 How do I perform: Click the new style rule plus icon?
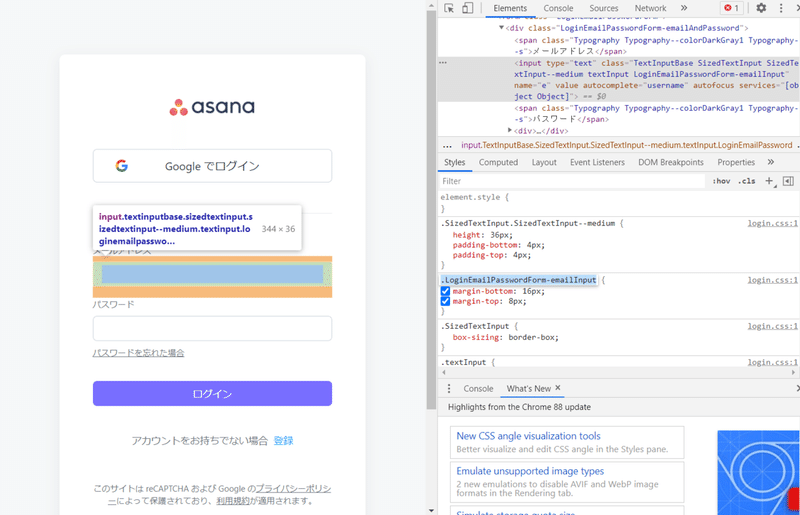[769, 181]
